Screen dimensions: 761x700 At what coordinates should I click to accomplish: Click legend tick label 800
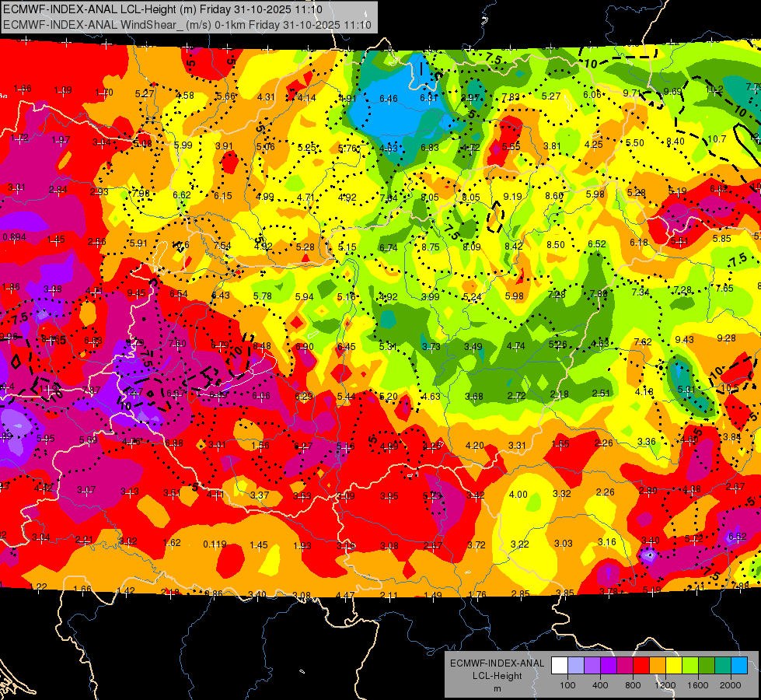[x=633, y=685]
